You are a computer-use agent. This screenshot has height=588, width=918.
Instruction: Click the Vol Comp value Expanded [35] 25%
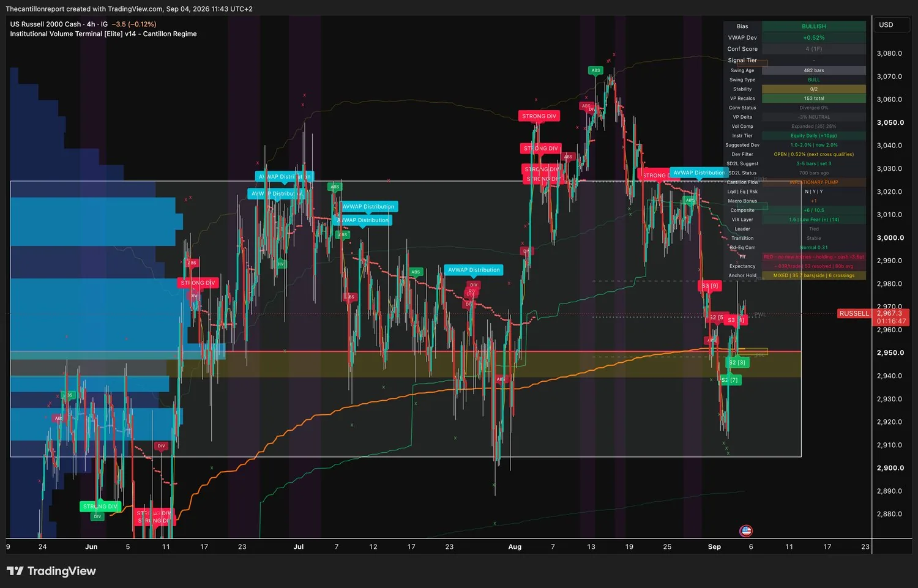point(814,127)
